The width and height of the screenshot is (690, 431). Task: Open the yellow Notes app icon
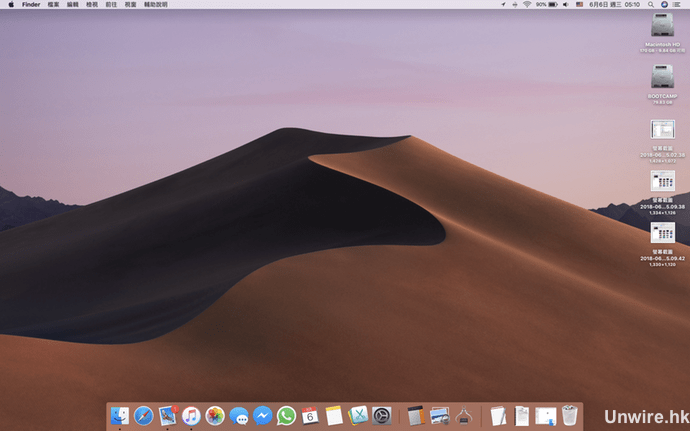334,416
